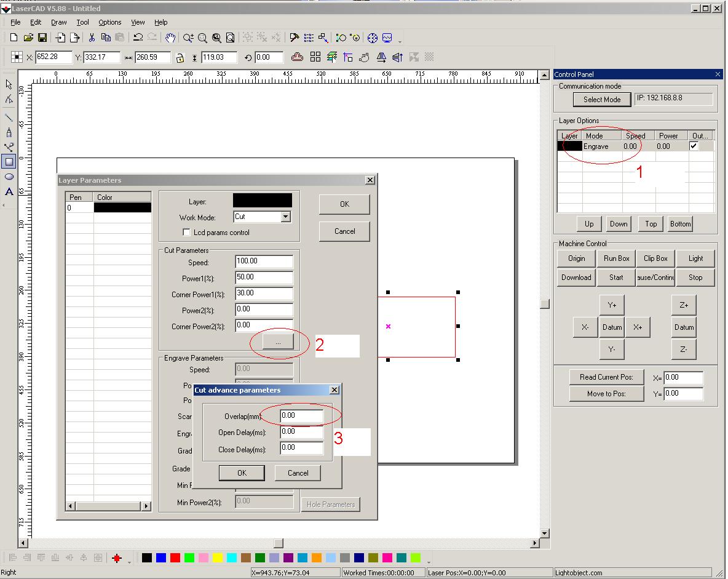Select the Ellipse drawing tool
The width and height of the screenshot is (728, 579).
tap(9, 177)
